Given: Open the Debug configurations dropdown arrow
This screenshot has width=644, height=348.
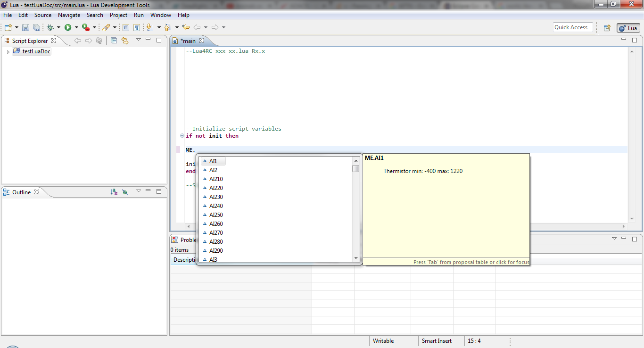Looking at the screenshot, I should pyautogui.click(x=58, y=27).
